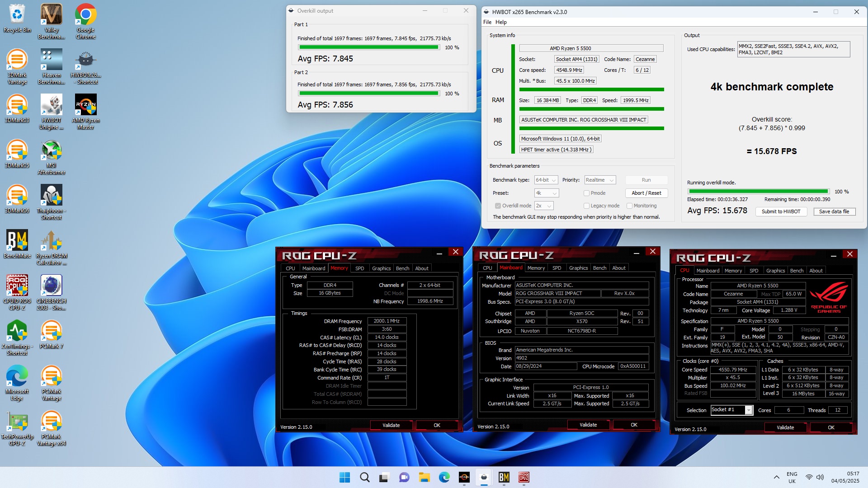Toggle the Overkill mode checkbox
The image size is (868, 488).
pos(498,206)
